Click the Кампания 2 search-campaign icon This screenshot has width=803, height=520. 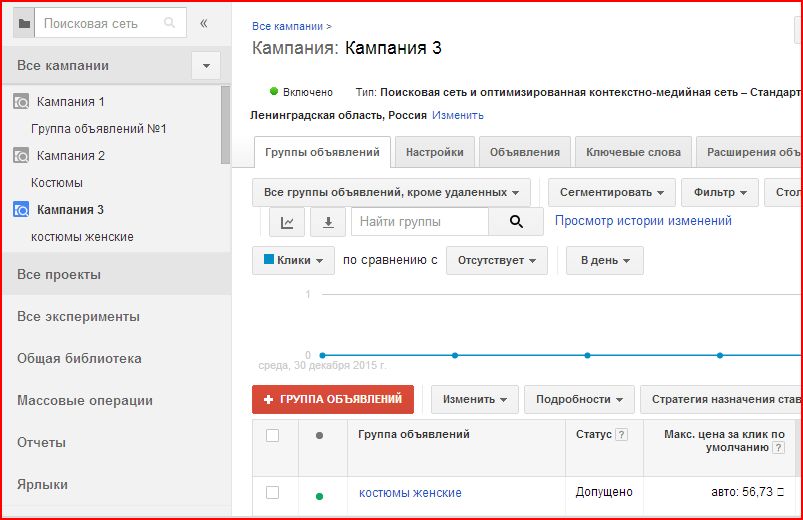coord(21,155)
